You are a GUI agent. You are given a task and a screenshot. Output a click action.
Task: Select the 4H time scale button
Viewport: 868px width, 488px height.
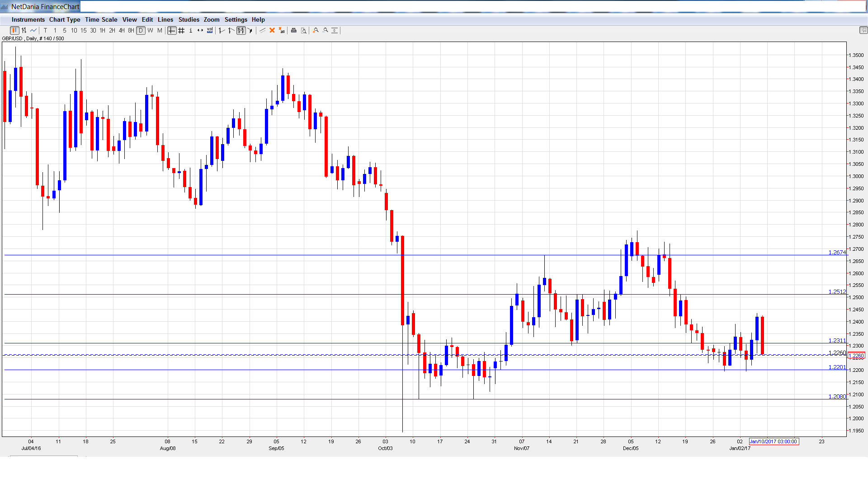(122, 31)
